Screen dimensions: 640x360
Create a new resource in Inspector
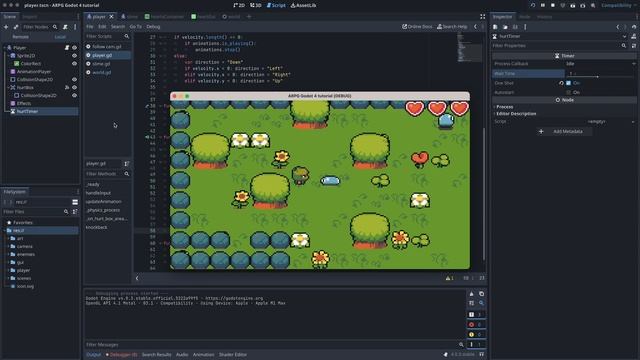point(495,27)
